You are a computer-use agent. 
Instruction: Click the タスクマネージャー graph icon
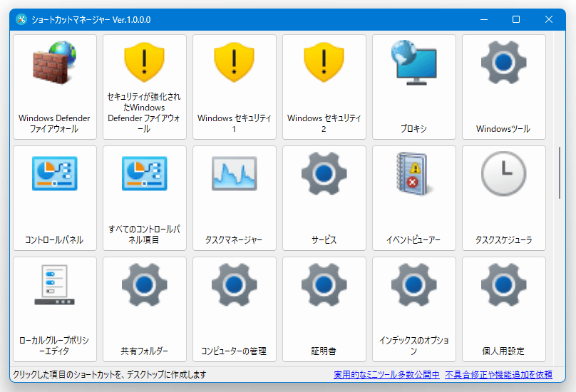(234, 174)
